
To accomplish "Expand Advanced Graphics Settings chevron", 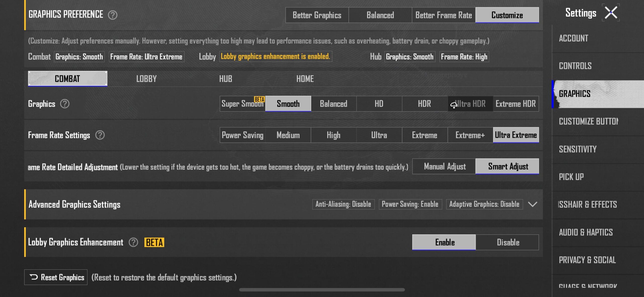I will pos(532,204).
